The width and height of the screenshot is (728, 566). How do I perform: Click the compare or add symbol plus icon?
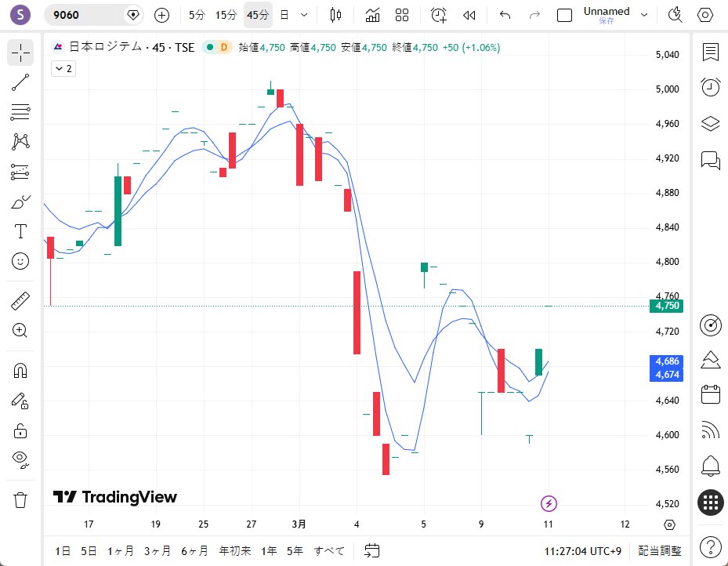pos(161,16)
